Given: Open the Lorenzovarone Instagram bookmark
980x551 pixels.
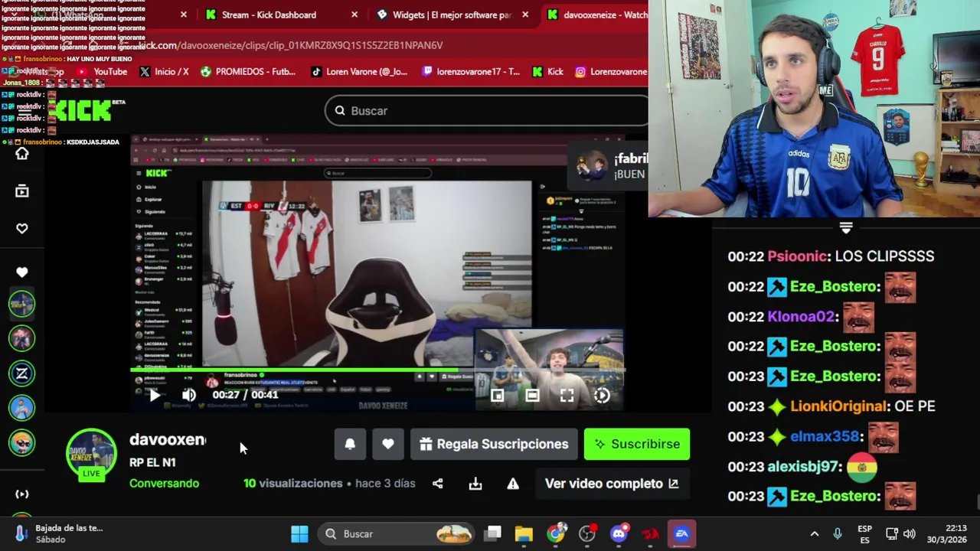Looking at the screenshot, I should point(611,72).
